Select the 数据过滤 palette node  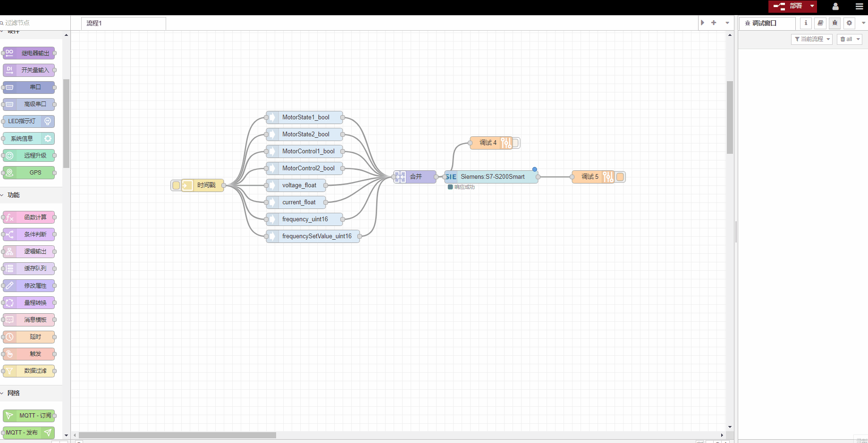29,370
